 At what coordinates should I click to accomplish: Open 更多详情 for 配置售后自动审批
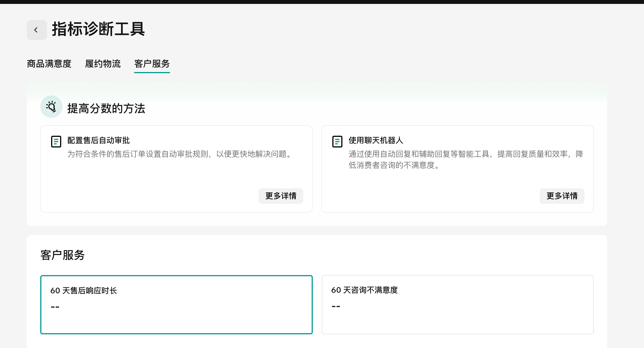[x=281, y=196]
